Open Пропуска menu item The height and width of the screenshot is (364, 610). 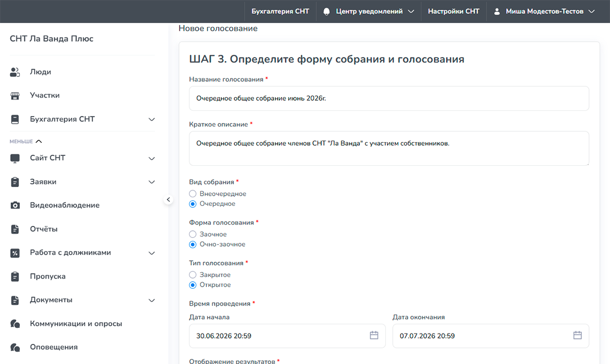(48, 277)
